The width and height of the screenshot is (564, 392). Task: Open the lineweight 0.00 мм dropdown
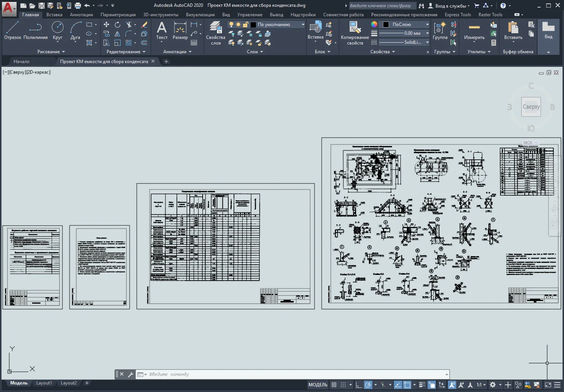pyautogui.click(x=404, y=33)
